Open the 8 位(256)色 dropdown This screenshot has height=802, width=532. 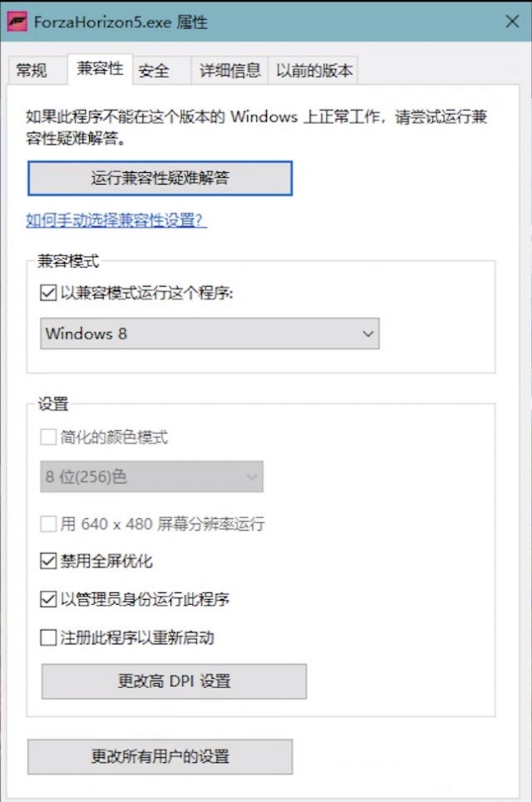click(x=152, y=477)
